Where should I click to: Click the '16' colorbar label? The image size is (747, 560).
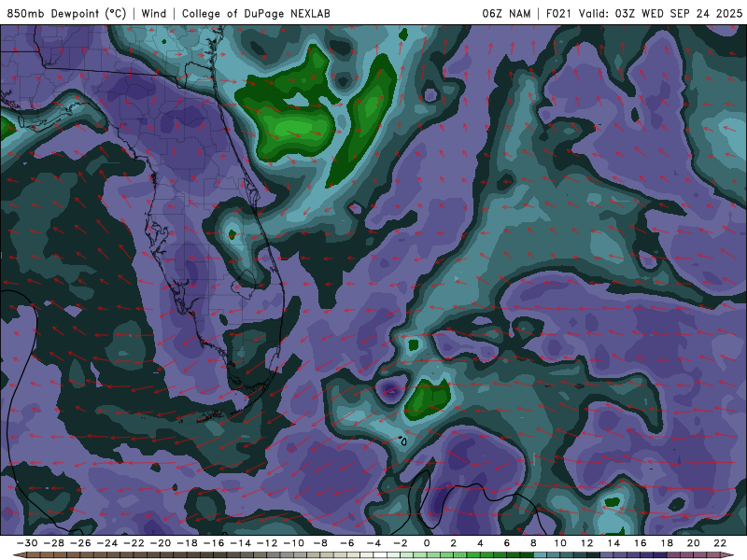(641, 543)
